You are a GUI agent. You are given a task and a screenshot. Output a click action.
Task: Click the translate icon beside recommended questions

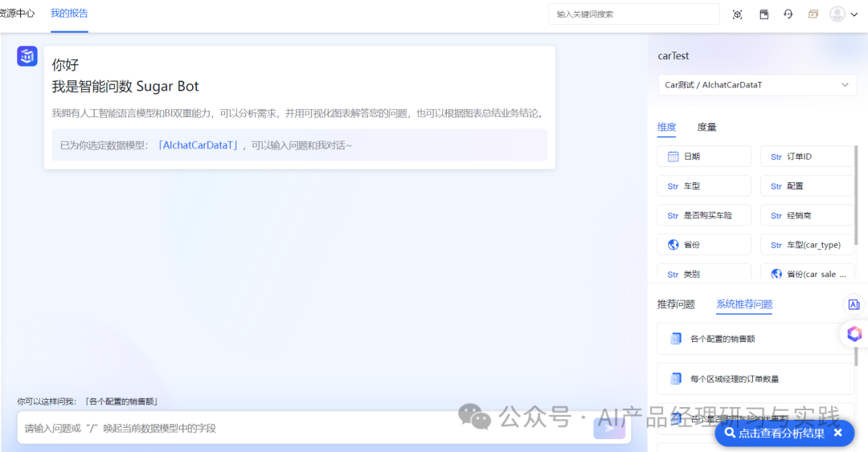pos(854,304)
